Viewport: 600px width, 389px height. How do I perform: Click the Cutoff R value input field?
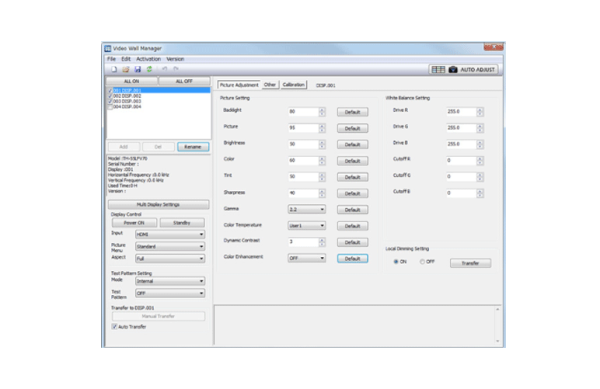(x=461, y=160)
